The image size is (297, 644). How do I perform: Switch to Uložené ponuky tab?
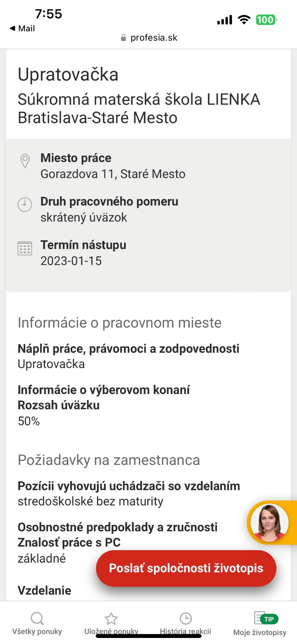point(111,623)
